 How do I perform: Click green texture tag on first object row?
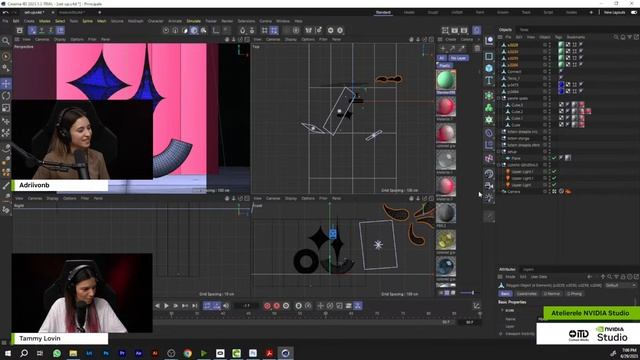[x=561, y=45]
